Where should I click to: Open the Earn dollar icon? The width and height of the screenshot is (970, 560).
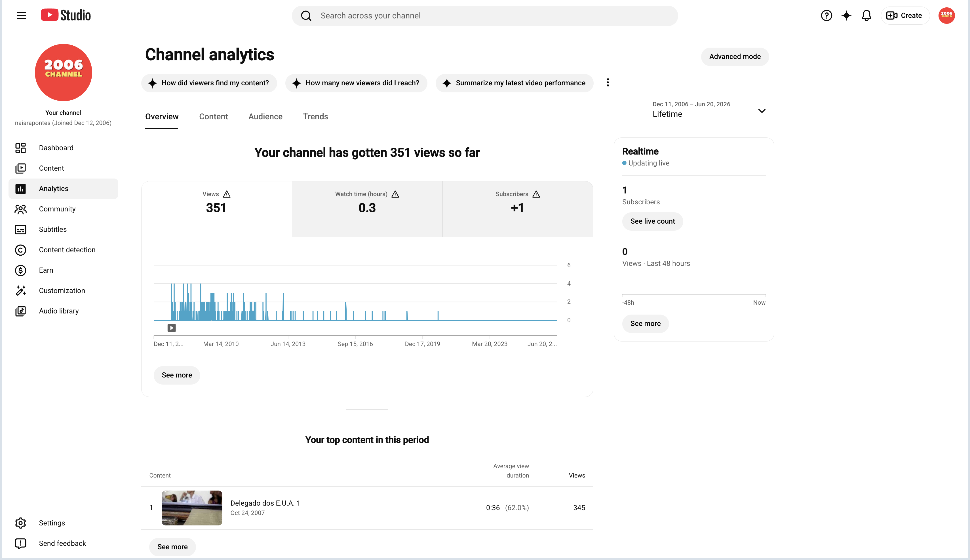[x=20, y=270]
